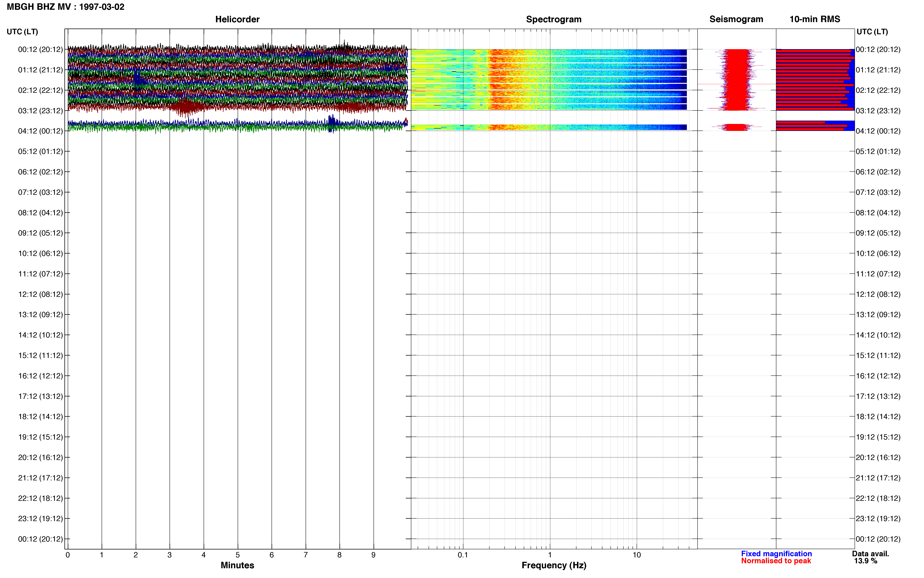The height and width of the screenshot is (578, 924).
Task: Click right axis label '04:12 (00:12)'
Action: pos(878,131)
